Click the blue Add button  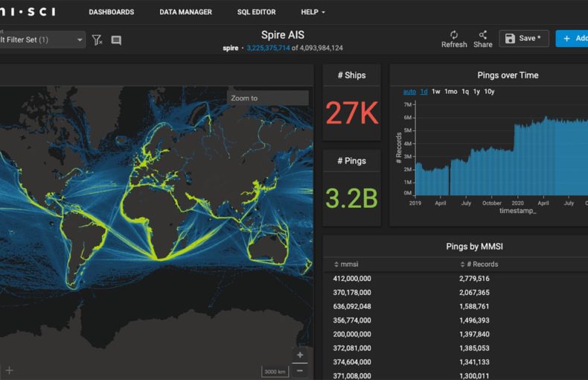(572, 38)
